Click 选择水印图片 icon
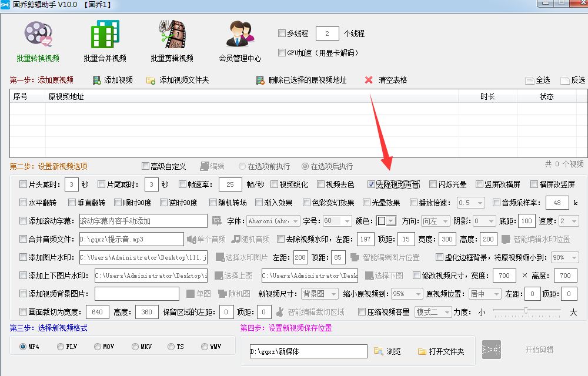588x376 pixels. [220, 257]
